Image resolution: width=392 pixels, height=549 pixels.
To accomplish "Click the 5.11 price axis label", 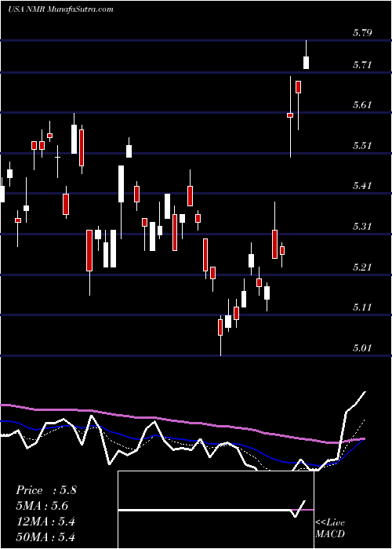I will (x=362, y=307).
